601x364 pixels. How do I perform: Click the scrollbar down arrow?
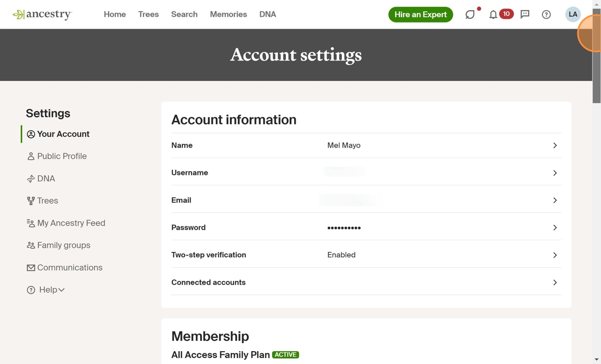pyautogui.click(x=596, y=360)
